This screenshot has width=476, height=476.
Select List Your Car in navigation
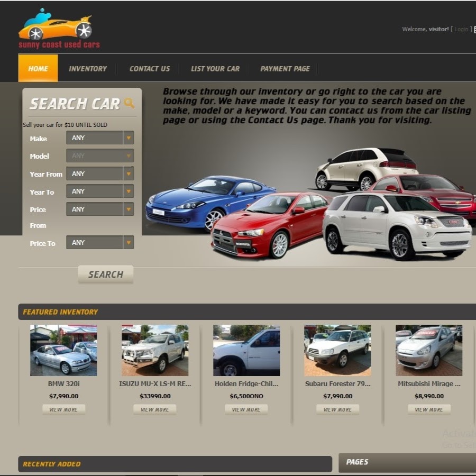[x=215, y=69]
